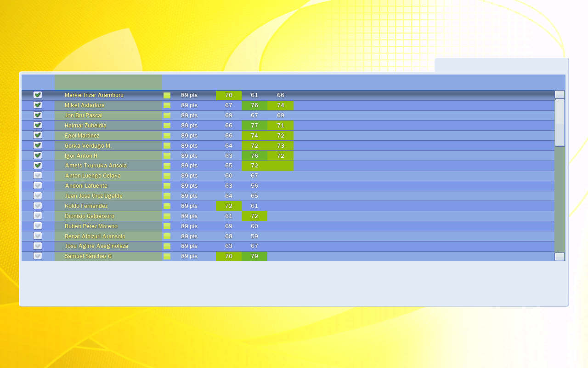Select the Rubén Pérez Moreno row by name
The height and width of the screenshot is (368, 588).
[91, 226]
